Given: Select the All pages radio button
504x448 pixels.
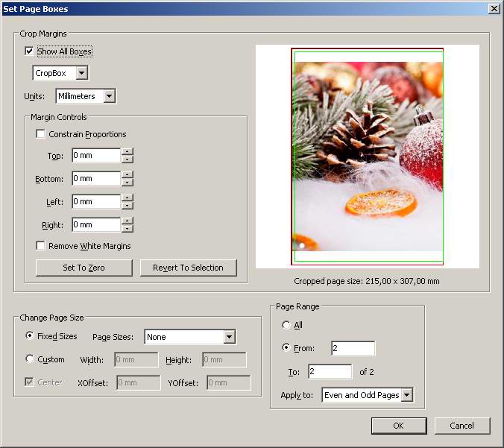Looking at the screenshot, I should click(286, 325).
